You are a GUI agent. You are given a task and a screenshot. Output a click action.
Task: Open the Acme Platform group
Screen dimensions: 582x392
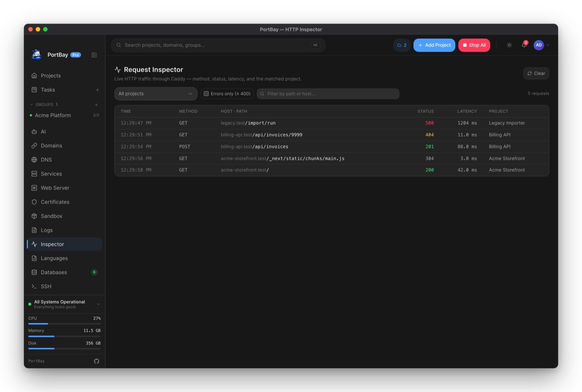[65, 115]
